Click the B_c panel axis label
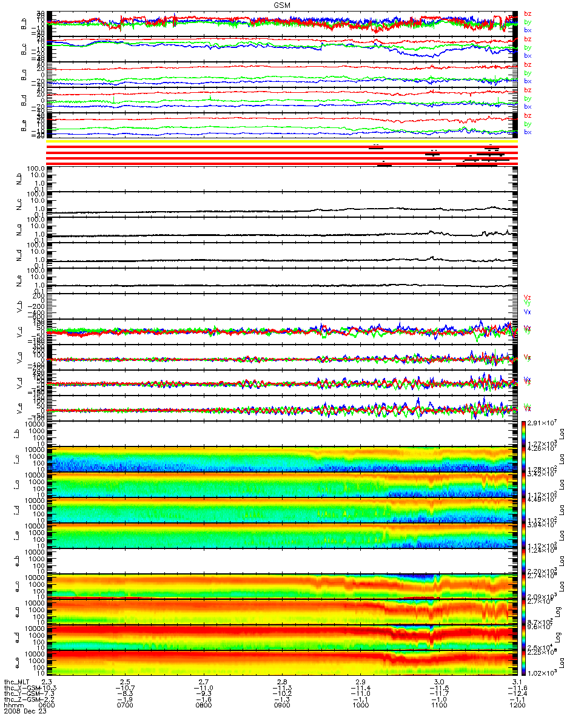Viewport: 564px width, 728px height. coord(24,50)
